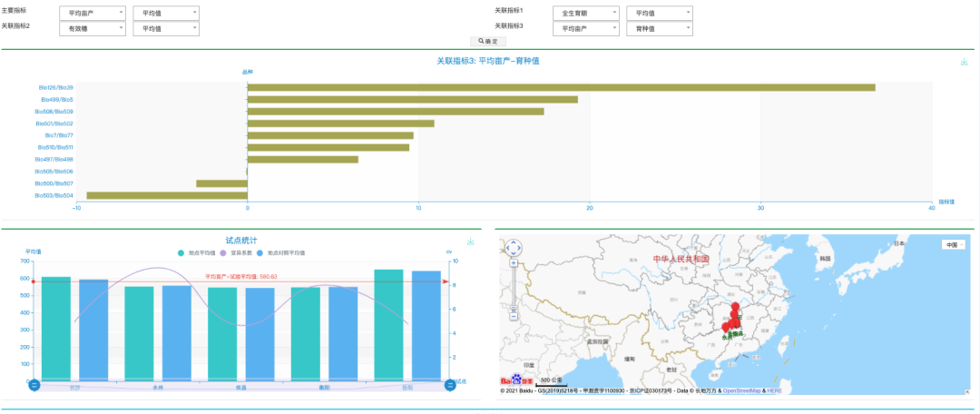This screenshot has width=980, height=414.
Task: Click the Bio126/Bio39 variety label
Action: point(56,87)
